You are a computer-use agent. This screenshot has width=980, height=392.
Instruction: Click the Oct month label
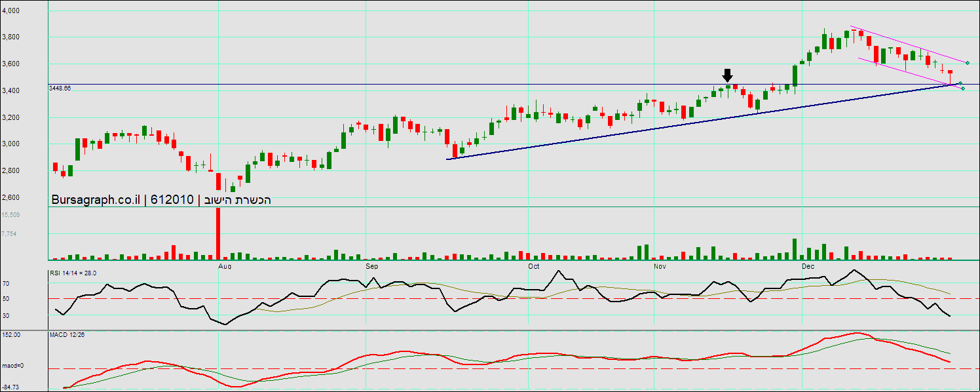533,267
